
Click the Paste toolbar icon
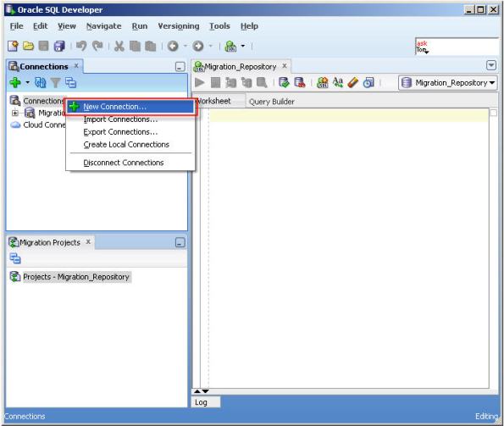(x=151, y=47)
